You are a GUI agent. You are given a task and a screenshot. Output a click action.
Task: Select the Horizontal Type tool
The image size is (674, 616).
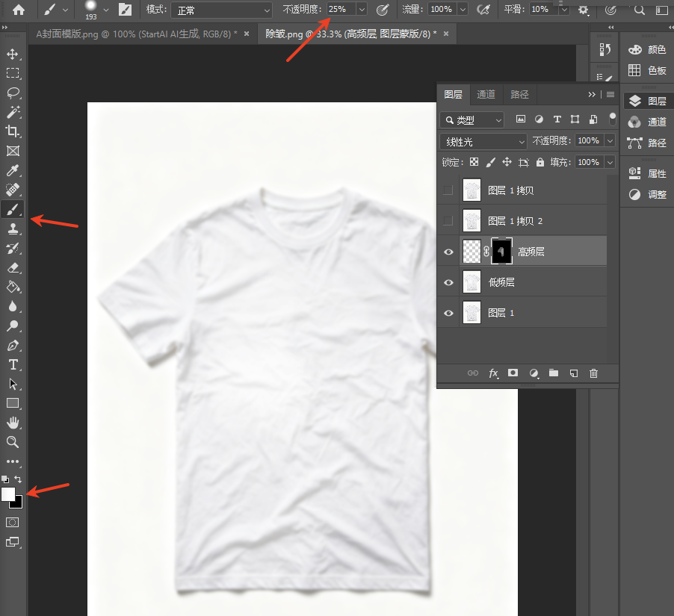[x=13, y=364]
